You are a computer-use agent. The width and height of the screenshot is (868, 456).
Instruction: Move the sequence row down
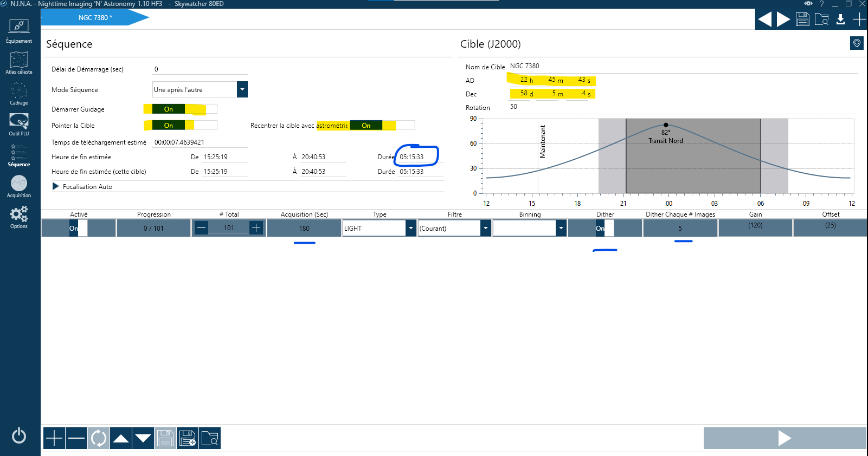143,438
